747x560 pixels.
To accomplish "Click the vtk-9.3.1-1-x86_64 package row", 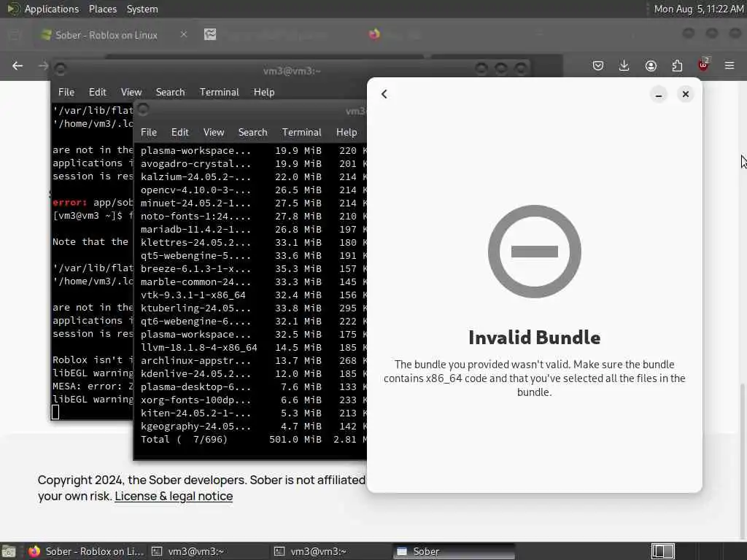I will (x=253, y=295).
